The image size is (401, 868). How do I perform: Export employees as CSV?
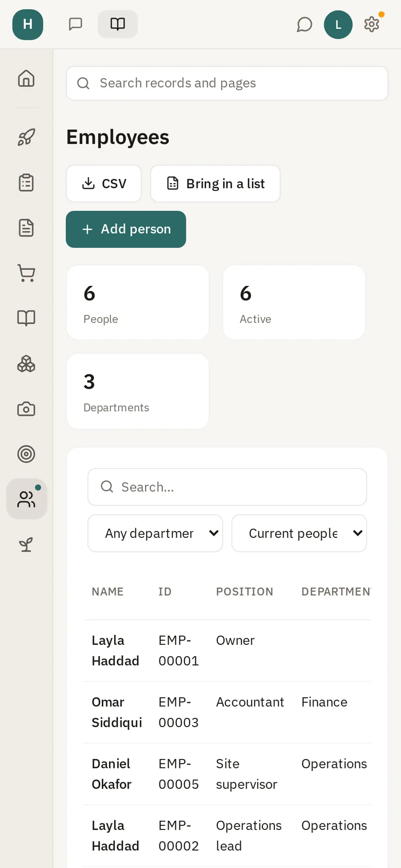pos(104,184)
